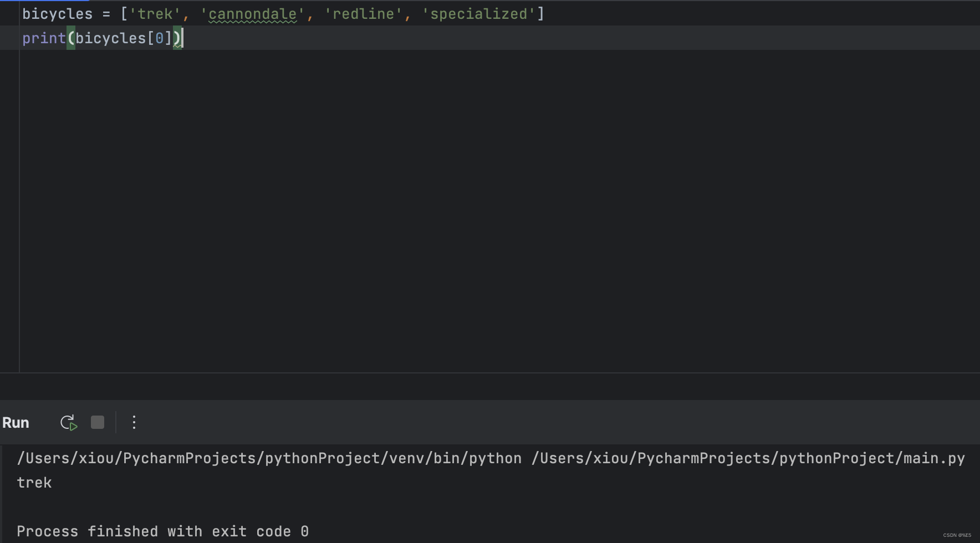Screen dimensions: 980x543
Task: Click the Rerun icon in Run panel
Action: (69, 423)
